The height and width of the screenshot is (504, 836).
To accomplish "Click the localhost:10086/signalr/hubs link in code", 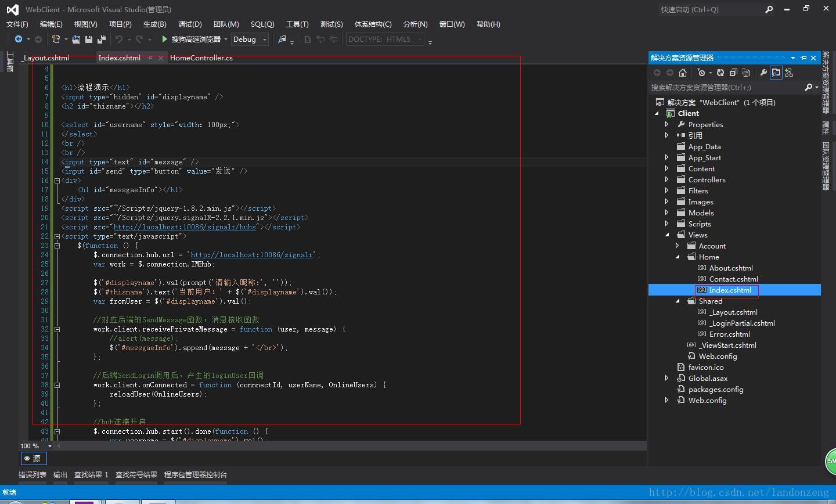I will (x=184, y=227).
